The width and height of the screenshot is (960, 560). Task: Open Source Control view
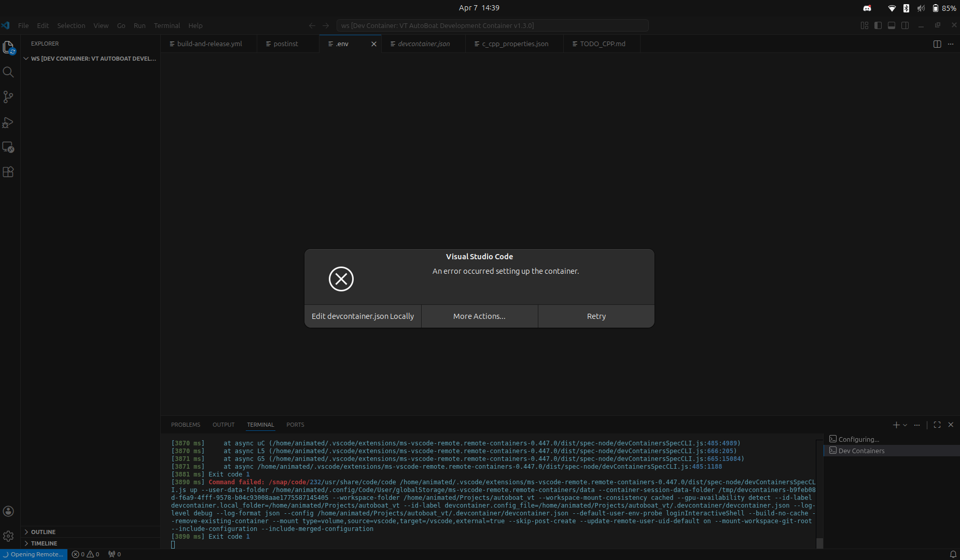point(8,97)
